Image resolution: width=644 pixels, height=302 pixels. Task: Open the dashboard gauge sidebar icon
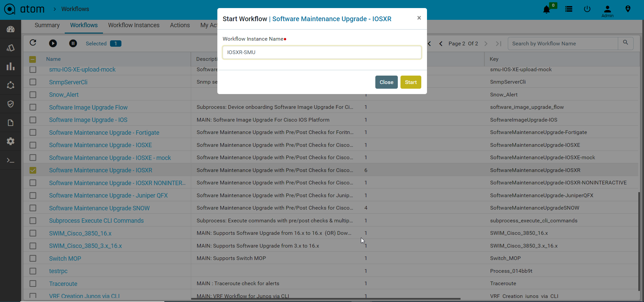click(x=11, y=29)
